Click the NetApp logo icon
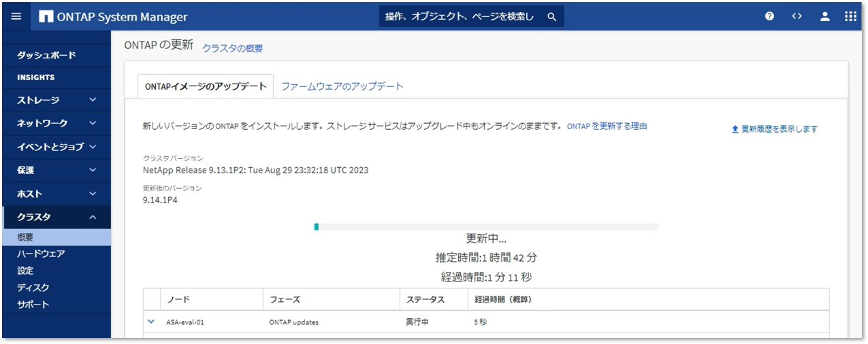The height and width of the screenshot is (344, 868). [x=46, y=17]
